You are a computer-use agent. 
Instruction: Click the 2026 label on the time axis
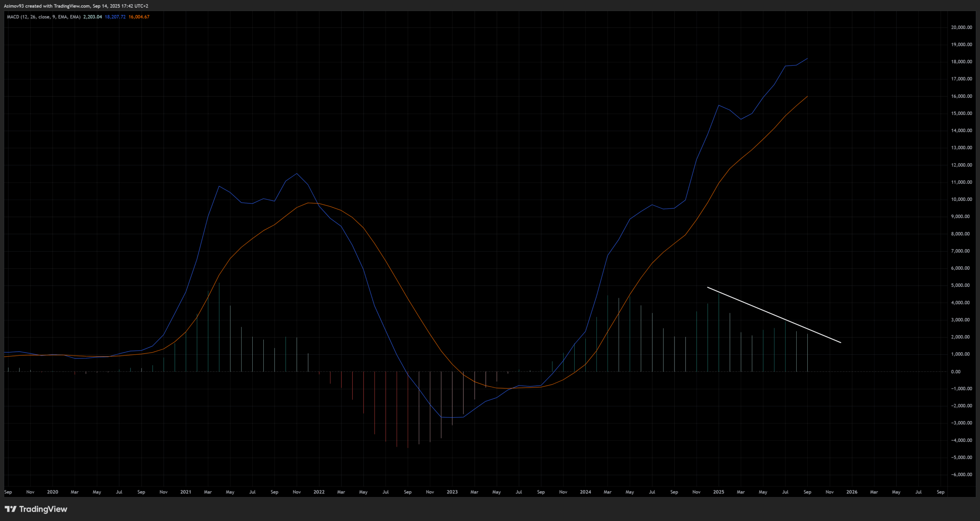(x=852, y=492)
